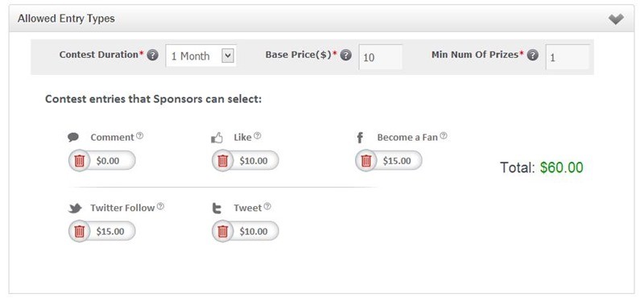The height and width of the screenshot is (301, 644).
Task: Open the Tweet entry help tooltip
Action: point(267,206)
